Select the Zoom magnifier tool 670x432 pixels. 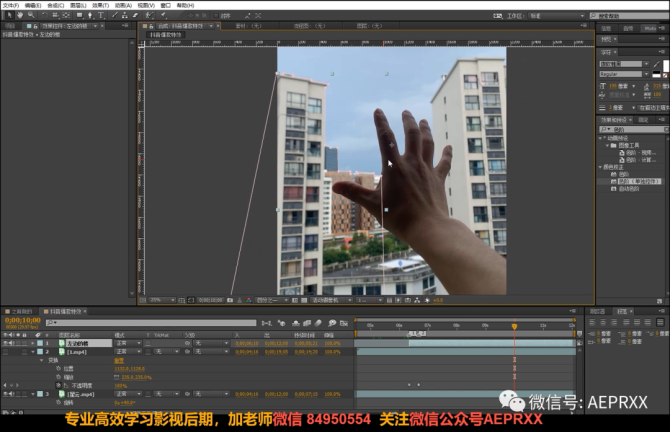click(31, 15)
